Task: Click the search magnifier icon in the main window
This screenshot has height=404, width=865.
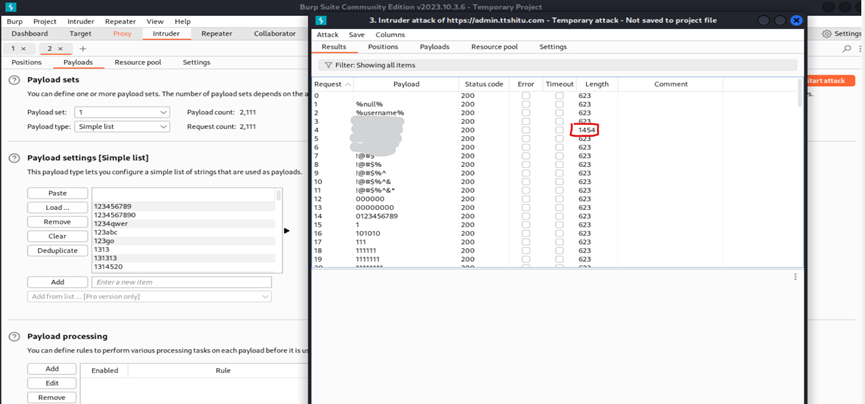Action: click(847, 49)
